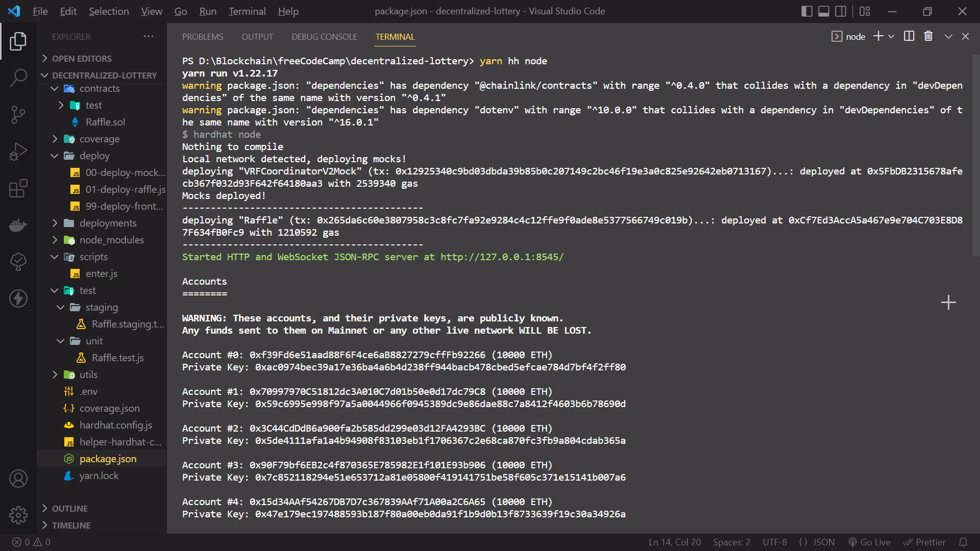Maximize panel using the chevron icon
This screenshot has width=980, height=551.
click(948, 36)
